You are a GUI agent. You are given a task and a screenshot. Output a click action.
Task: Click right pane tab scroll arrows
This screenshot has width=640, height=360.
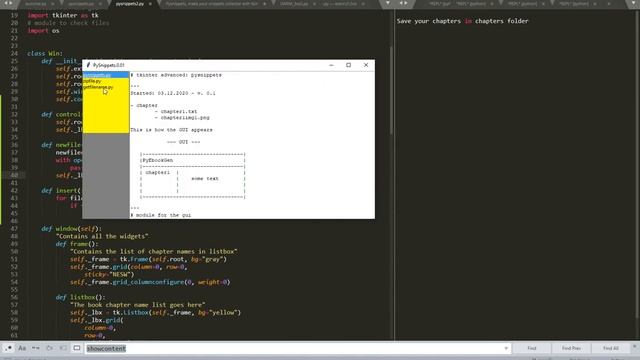click(x=403, y=3)
